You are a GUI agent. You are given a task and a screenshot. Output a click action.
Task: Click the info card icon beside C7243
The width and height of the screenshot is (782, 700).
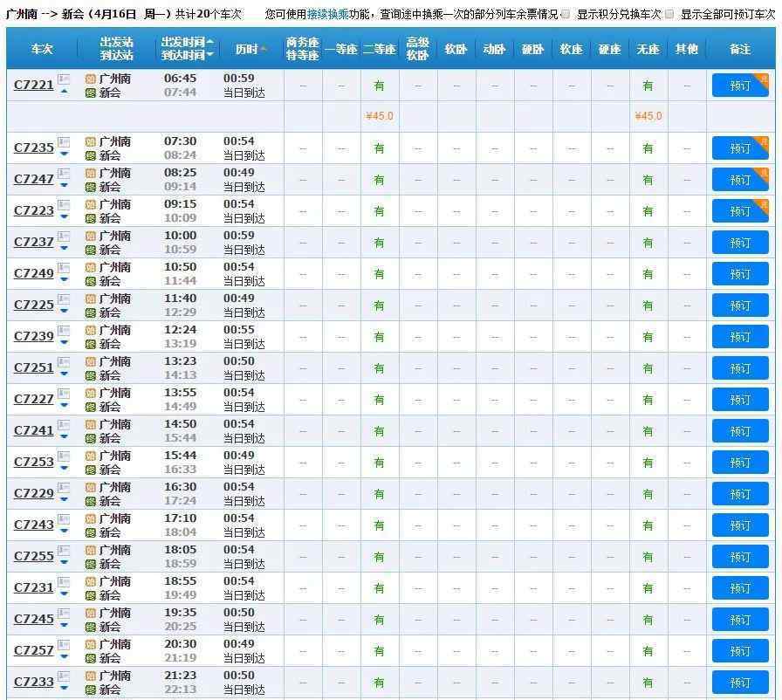coord(64,519)
